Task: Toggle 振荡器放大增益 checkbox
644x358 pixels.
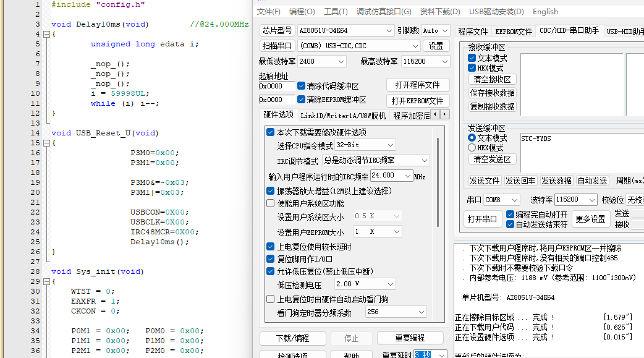Action: coord(270,190)
